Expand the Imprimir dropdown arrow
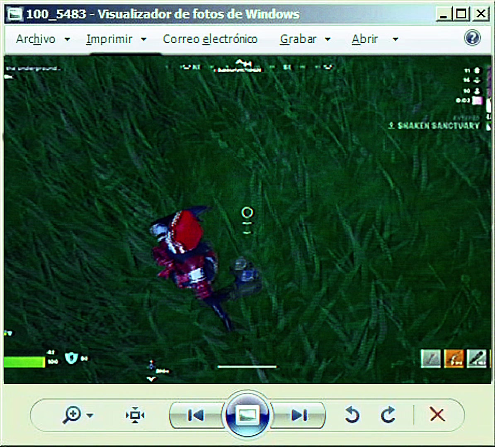The image size is (495, 448). (x=143, y=39)
